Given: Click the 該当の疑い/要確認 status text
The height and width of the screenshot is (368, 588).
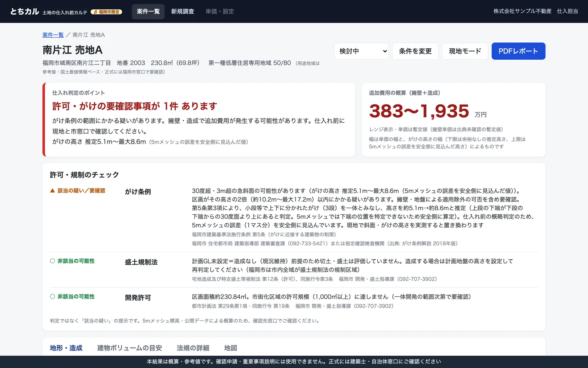Looking at the screenshot, I should (x=81, y=191).
